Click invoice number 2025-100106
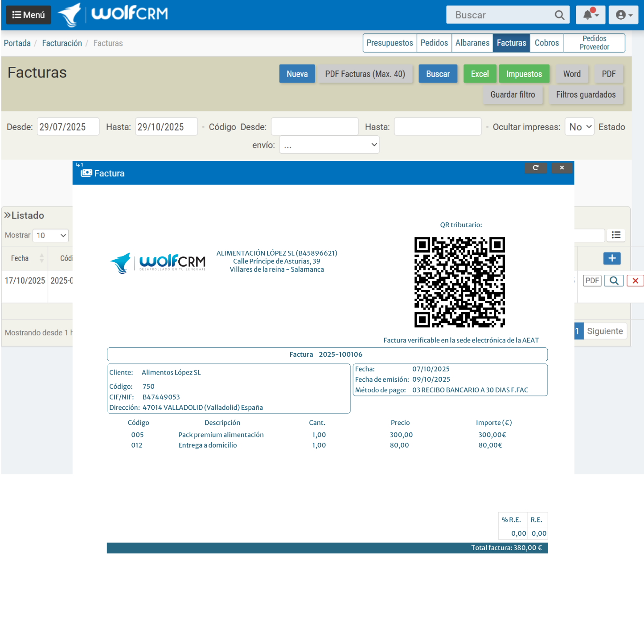The height and width of the screenshot is (644, 644). point(340,355)
